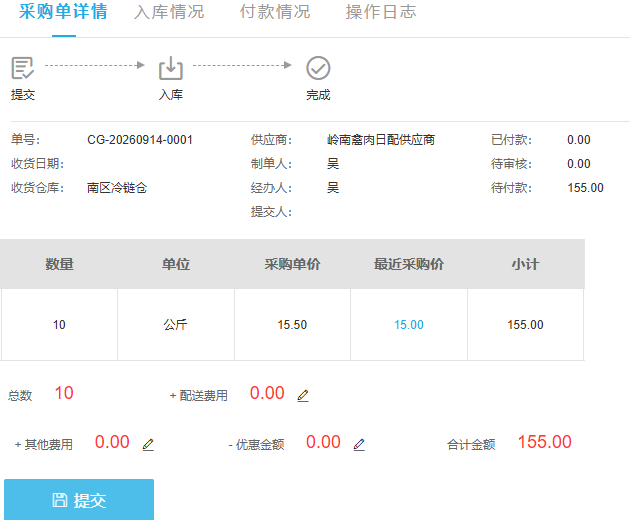This screenshot has height=520, width=630.
Task: Click the 经办人 value 吴
Action: pos(333,188)
